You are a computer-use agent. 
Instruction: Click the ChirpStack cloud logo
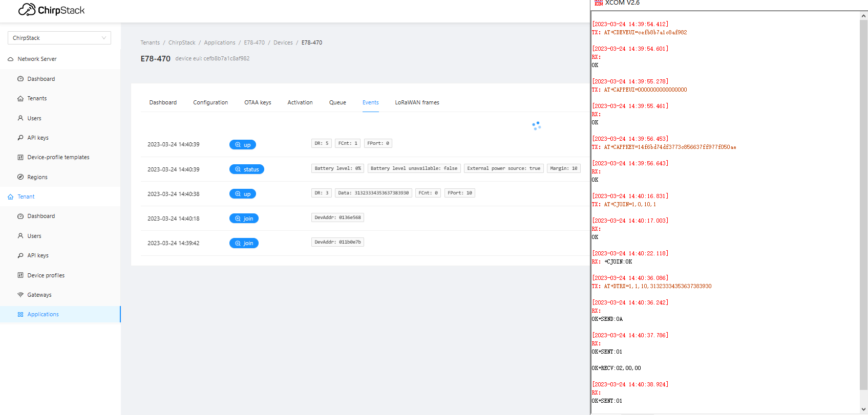pos(27,10)
